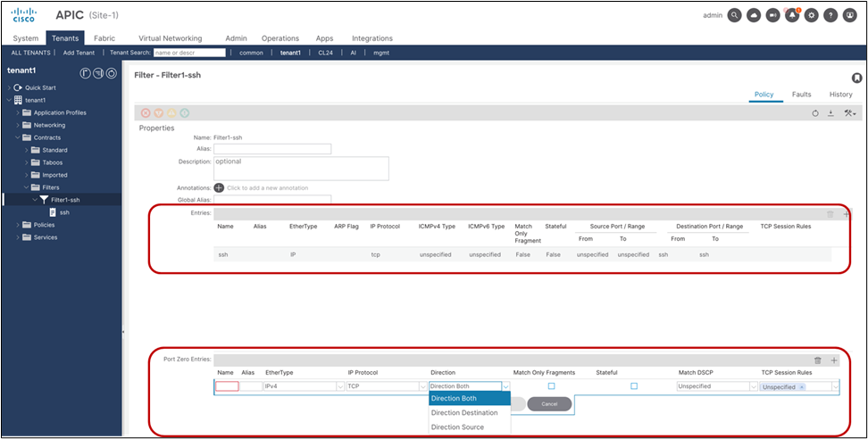Open the cloud icon in top header

pyautogui.click(x=754, y=15)
